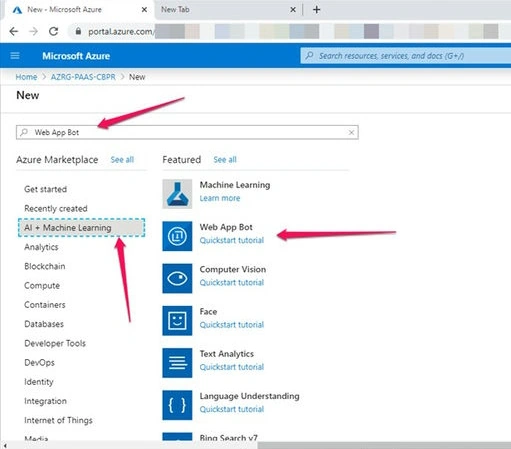Open the Databases marketplace category
Viewport: 511px width, 449px height.
pos(44,324)
